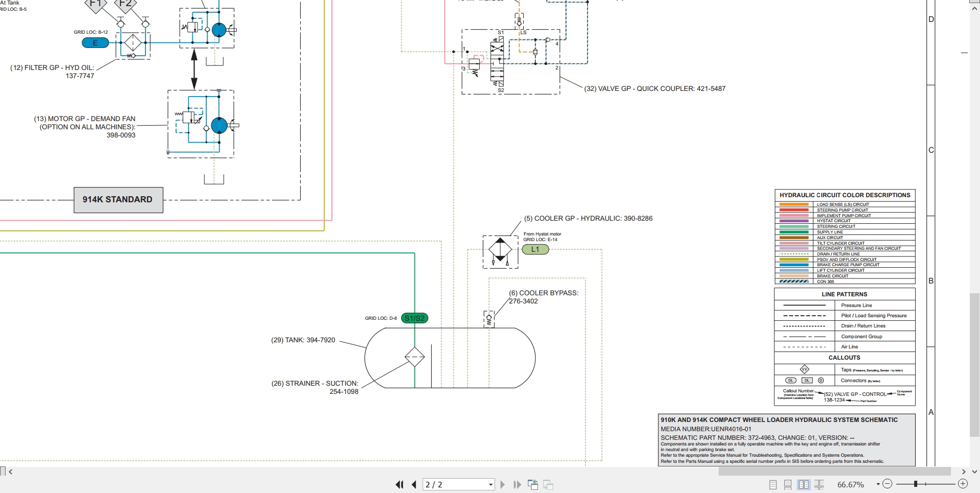
Task: Click the cooler bypass check valve symbol
Action: point(489,319)
